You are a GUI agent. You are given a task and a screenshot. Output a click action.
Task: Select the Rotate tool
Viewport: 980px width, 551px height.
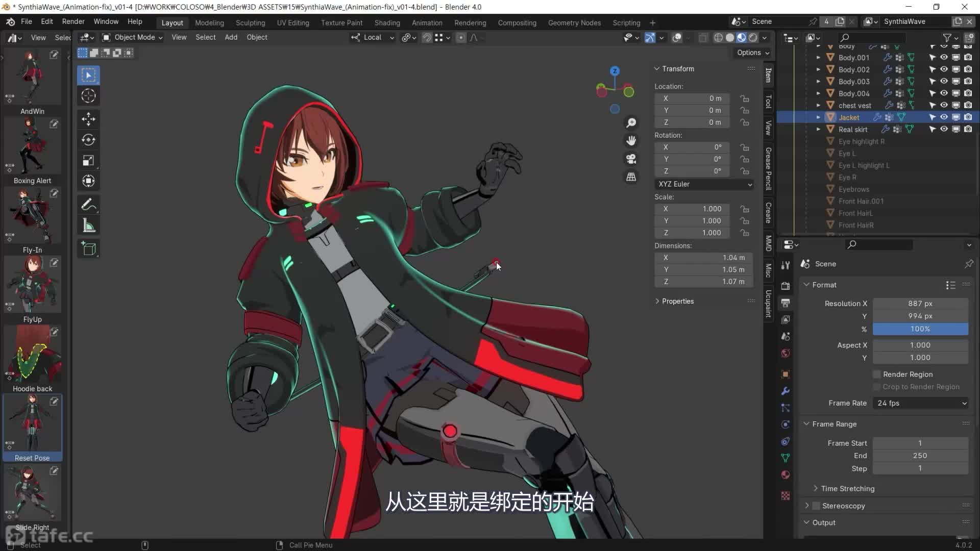pos(88,140)
